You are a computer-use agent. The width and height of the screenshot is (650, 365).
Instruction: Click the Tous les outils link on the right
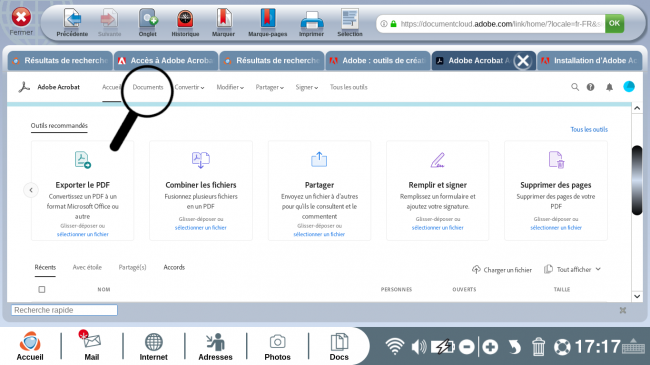click(589, 129)
